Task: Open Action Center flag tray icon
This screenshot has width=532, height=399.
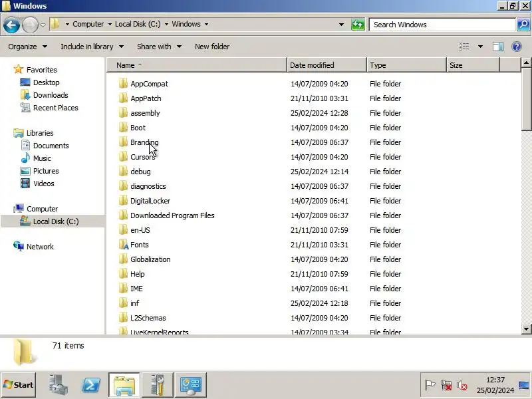Action: 430,385
